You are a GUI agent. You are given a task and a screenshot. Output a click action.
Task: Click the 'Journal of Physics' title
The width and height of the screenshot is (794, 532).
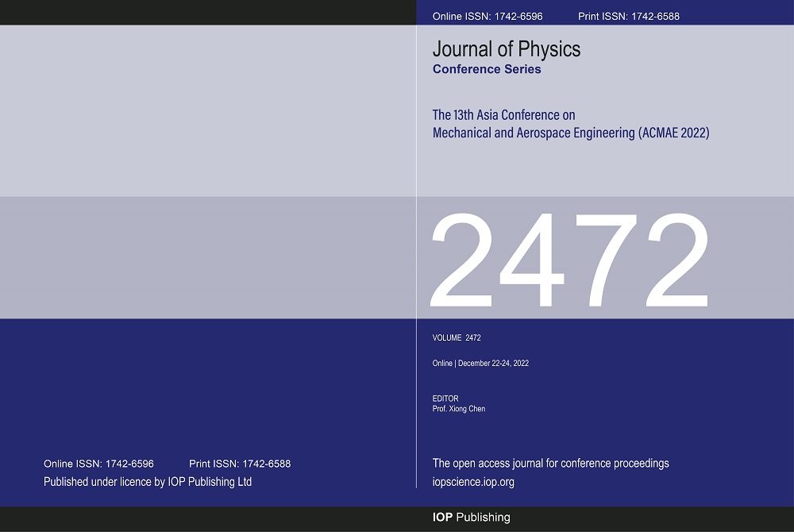pyautogui.click(x=507, y=49)
